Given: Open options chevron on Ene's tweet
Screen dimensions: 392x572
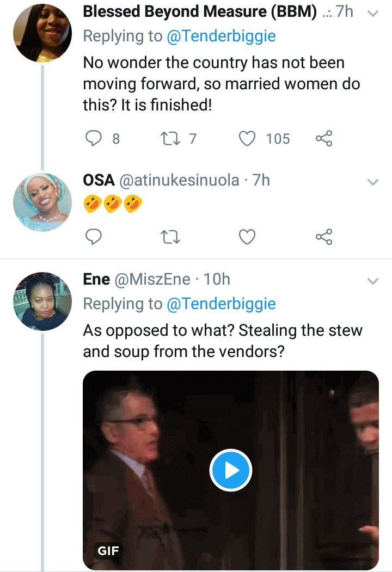Looking at the screenshot, I should (372, 281).
